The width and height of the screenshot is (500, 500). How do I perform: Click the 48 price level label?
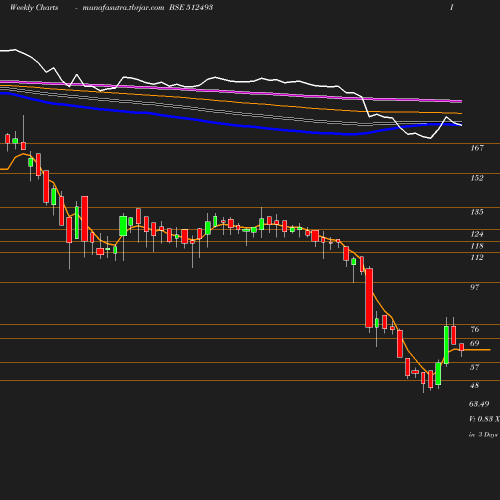pyautogui.click(x=475, y=386)
